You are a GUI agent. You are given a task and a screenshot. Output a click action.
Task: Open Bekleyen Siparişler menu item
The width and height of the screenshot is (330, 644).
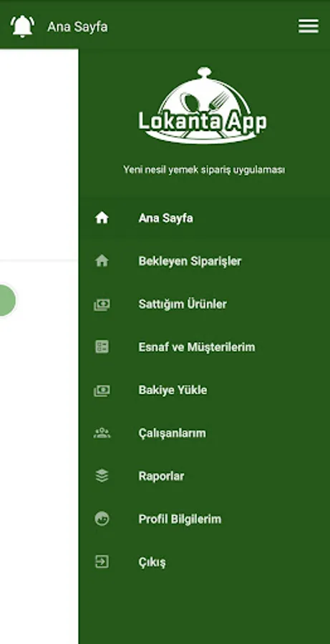click(x=204, y=261)
